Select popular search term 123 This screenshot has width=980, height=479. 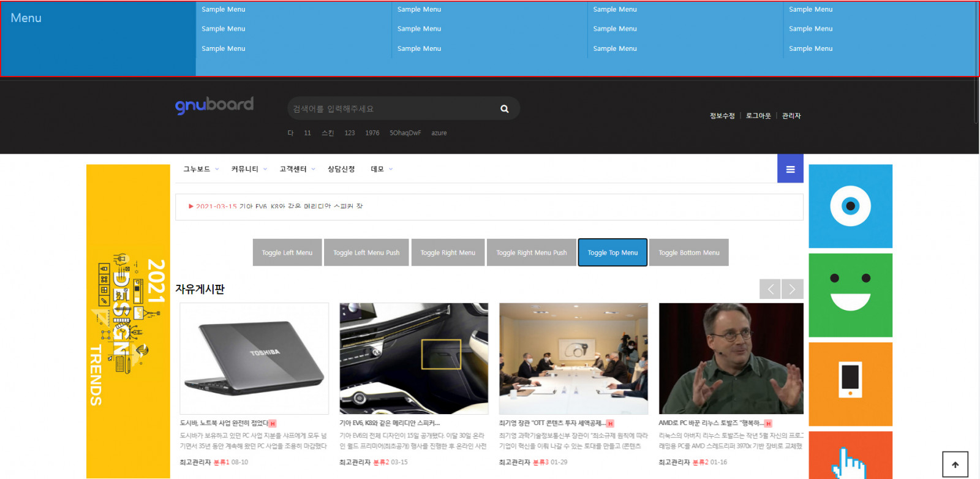pos(350,133)
